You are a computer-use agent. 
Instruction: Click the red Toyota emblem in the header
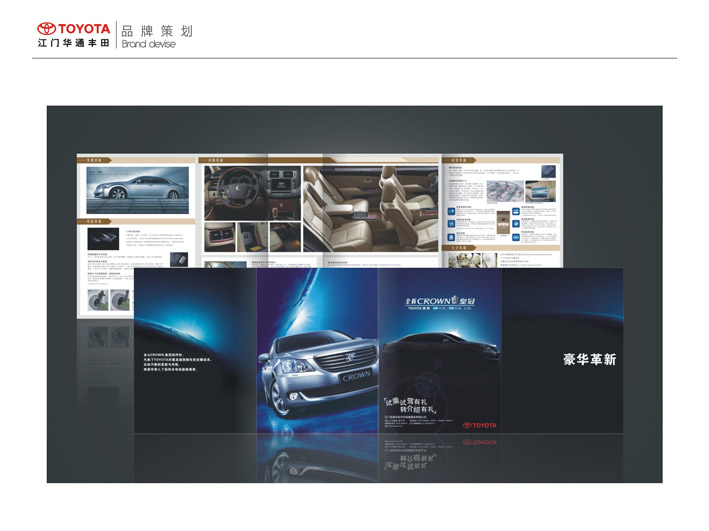(46, 29)
